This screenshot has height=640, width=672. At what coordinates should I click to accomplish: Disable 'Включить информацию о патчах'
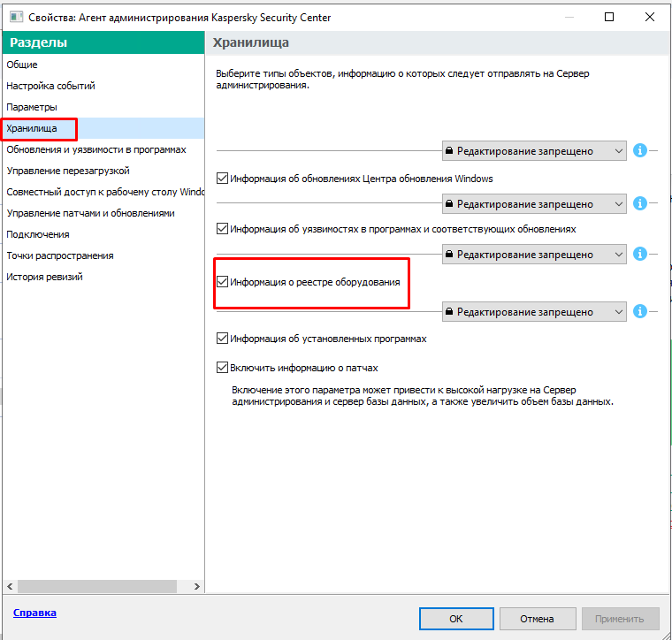tap(222, 368)
